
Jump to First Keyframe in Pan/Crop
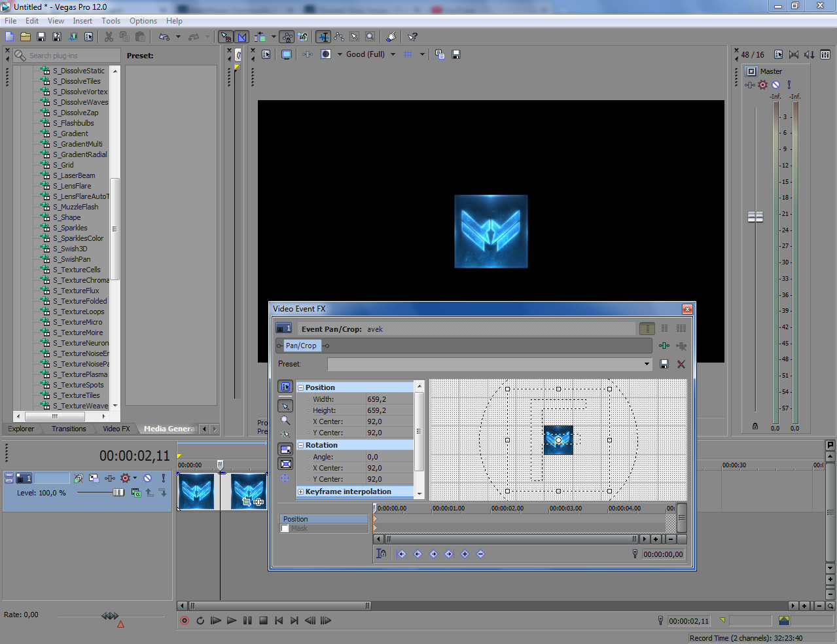[402, 554]
